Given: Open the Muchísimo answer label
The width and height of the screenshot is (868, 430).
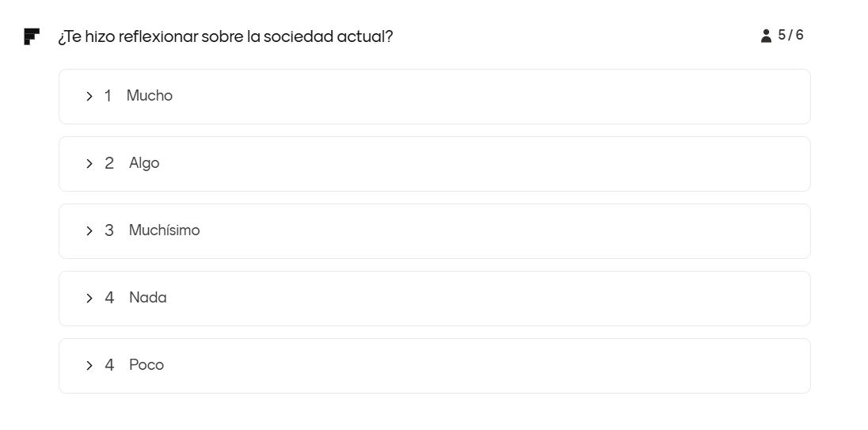Looking at the screenshot, I should point(164,230).
